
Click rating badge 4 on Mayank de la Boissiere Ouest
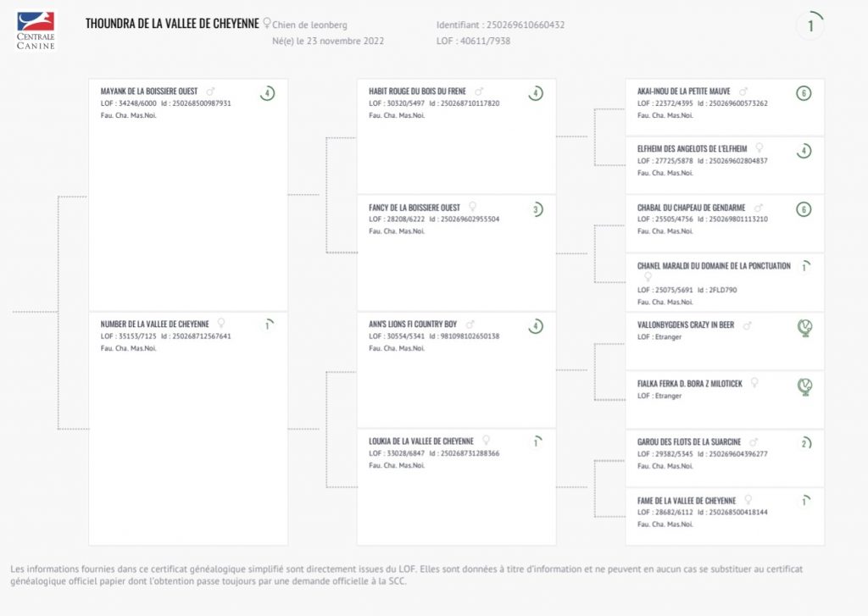pyautogui.click(x=267, y=93)
